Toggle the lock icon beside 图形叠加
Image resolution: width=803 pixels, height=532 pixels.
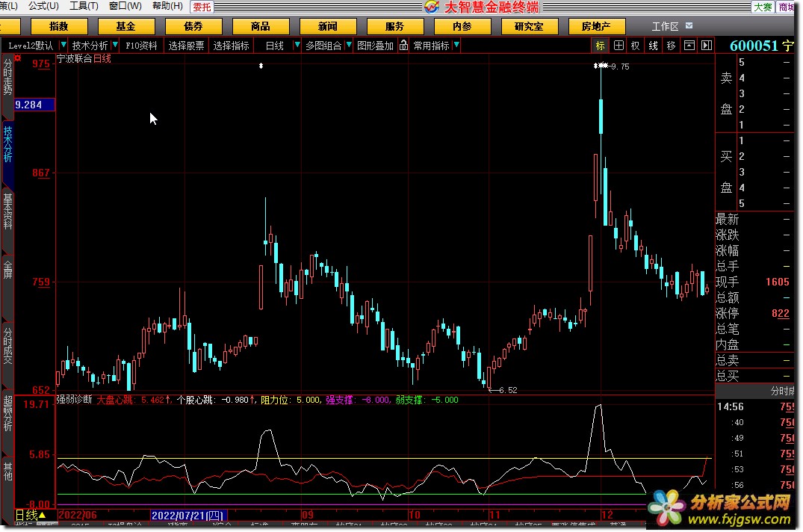(403, 45)
